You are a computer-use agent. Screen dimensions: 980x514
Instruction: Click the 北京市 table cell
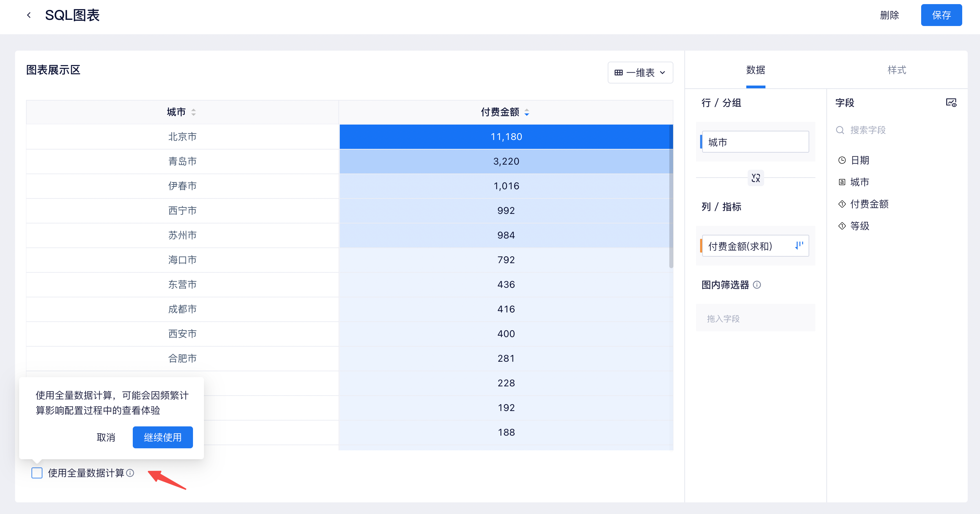coord(182,137)
